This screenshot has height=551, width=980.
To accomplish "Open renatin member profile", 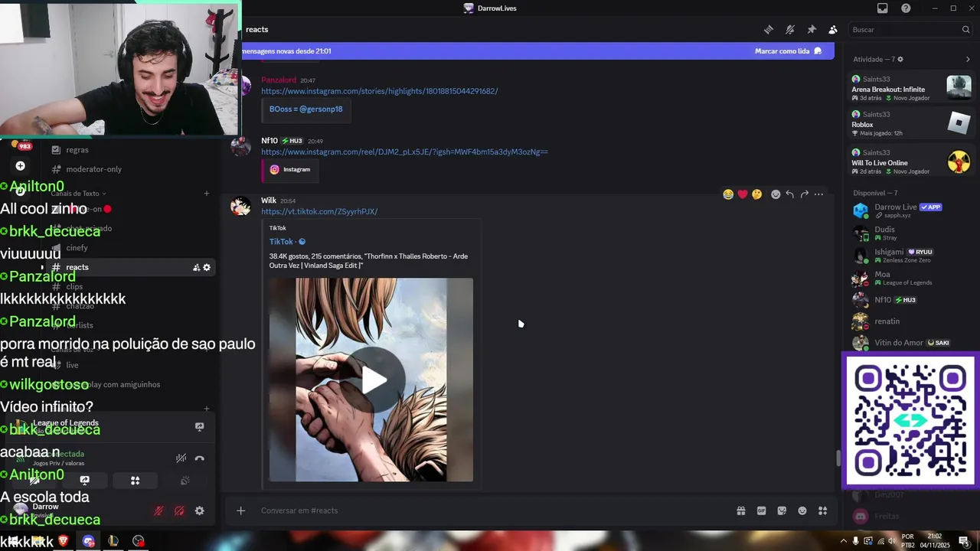I will [908, 321].
